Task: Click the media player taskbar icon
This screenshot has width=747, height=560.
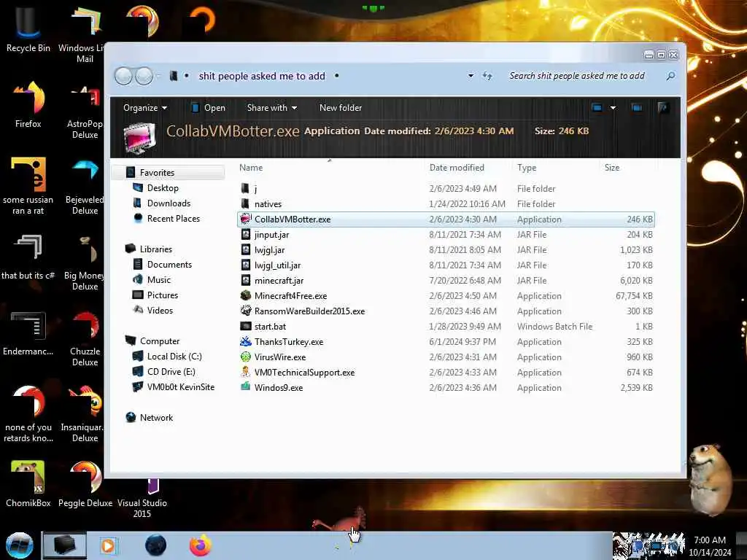Action: point(108,545)
